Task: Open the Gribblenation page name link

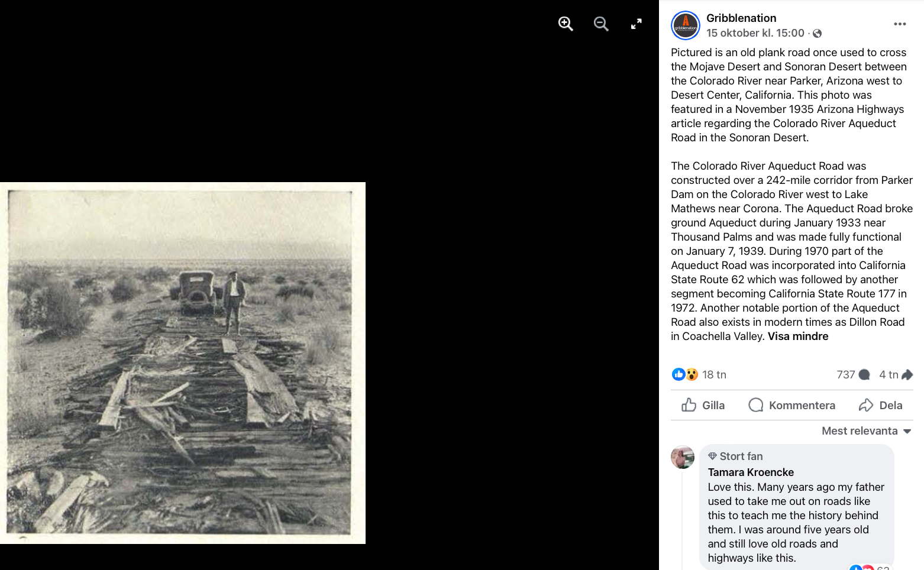Action: point(741,18)
